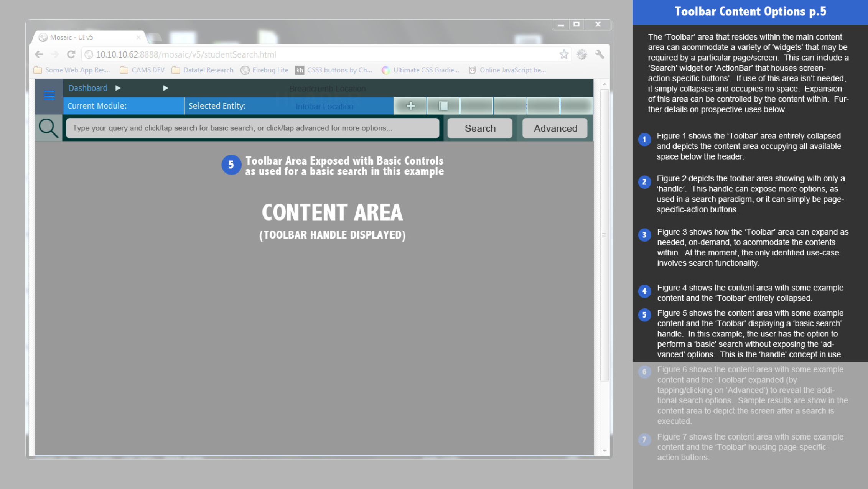Open the Dashboard breadcrumb link
868x489 pixels.
88,88
